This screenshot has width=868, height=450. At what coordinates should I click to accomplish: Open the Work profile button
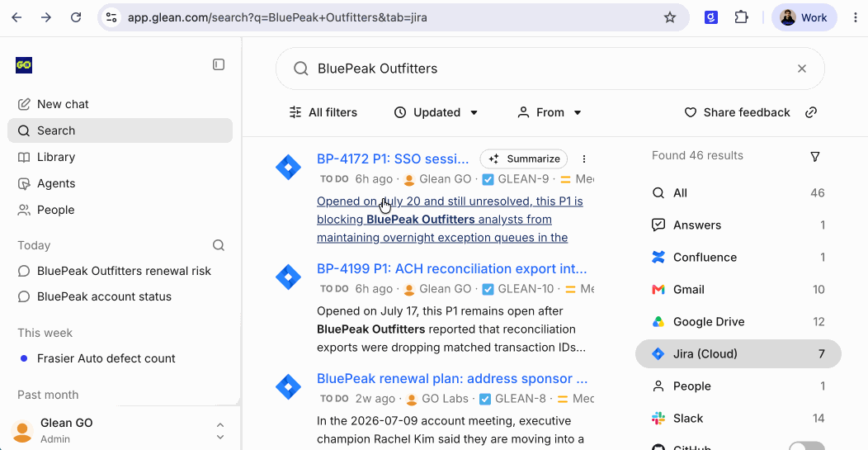pyautogui.click(x=804, y=17)
